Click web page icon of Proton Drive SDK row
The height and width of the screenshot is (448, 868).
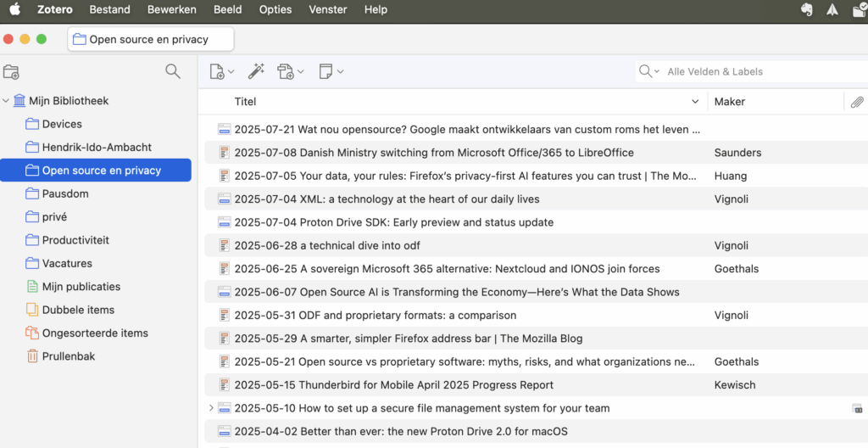224,222
